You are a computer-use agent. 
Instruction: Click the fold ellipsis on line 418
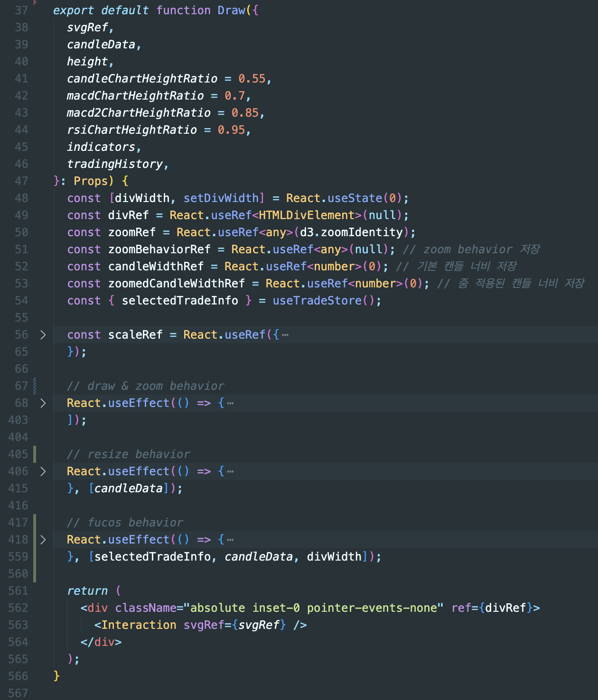[230, 540]
